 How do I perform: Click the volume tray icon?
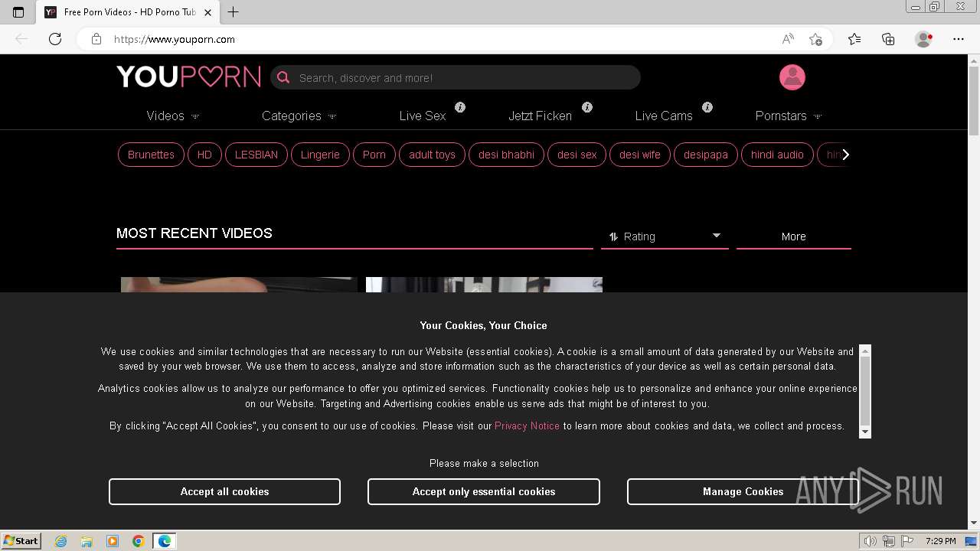click(870, 541)
